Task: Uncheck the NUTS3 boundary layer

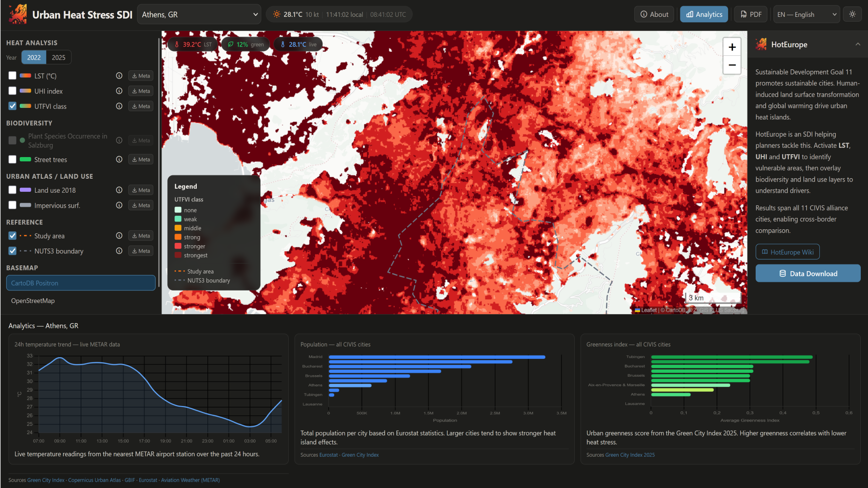Action: (13, 251)
